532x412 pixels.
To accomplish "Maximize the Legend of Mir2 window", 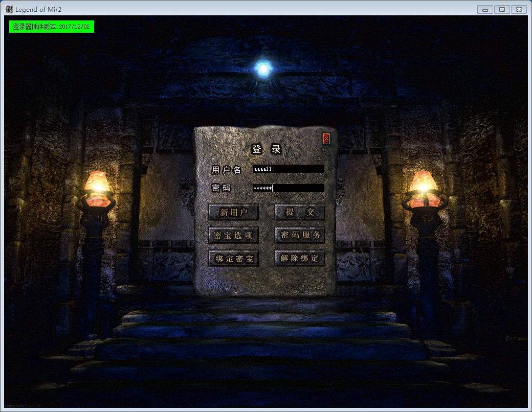I will click(x=502, y=10).
